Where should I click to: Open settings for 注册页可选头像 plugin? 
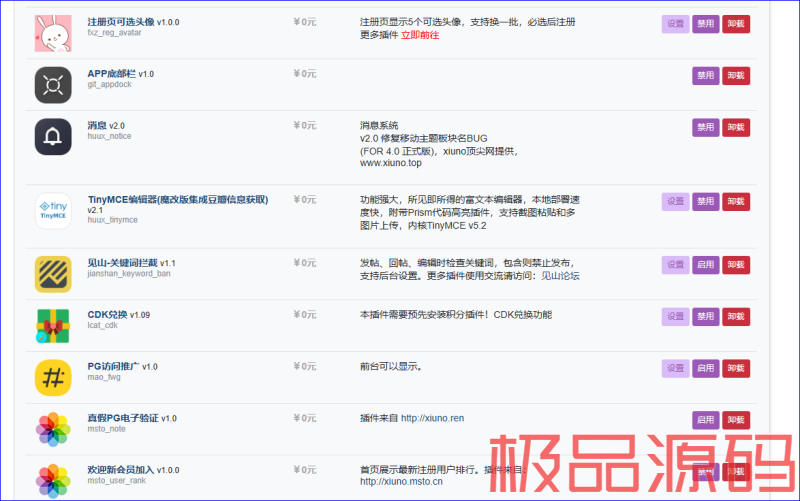coord(676,24)
